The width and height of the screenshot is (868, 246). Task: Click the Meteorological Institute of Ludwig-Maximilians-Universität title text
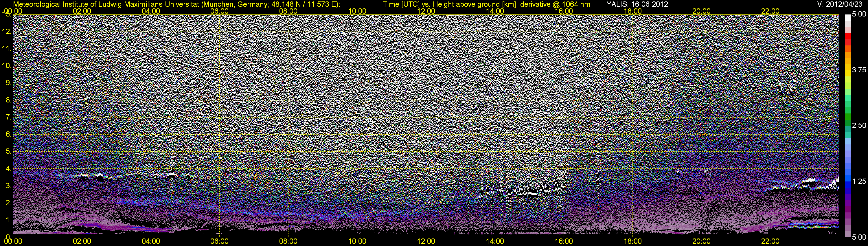pyautogui.click(x=106, y=4)
